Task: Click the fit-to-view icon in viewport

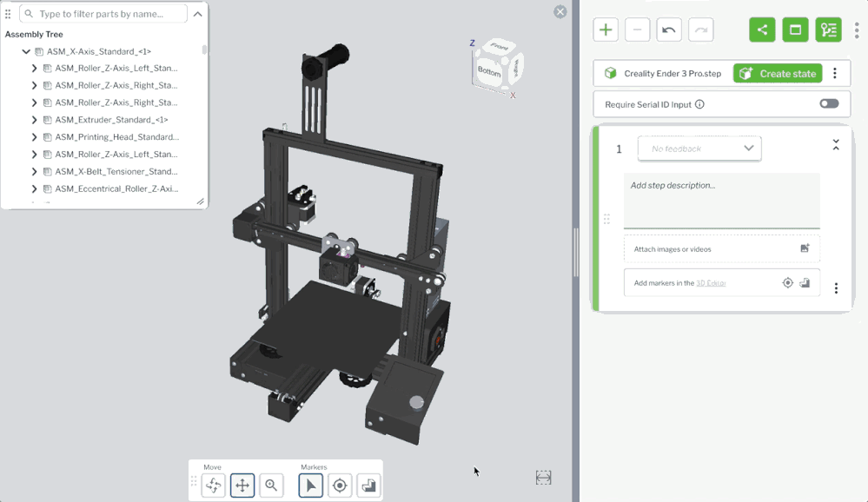Action: point(543,477)
